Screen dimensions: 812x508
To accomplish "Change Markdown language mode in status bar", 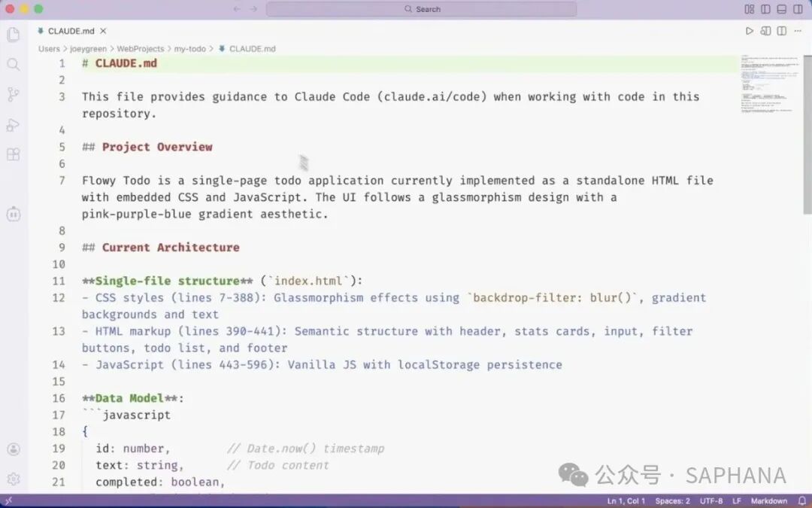I will coord(768,500).
